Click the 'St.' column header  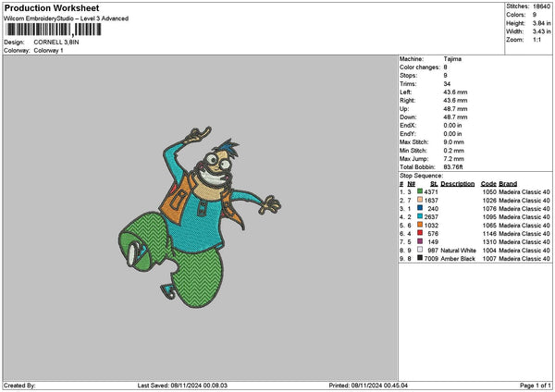[x=434, y=184]
